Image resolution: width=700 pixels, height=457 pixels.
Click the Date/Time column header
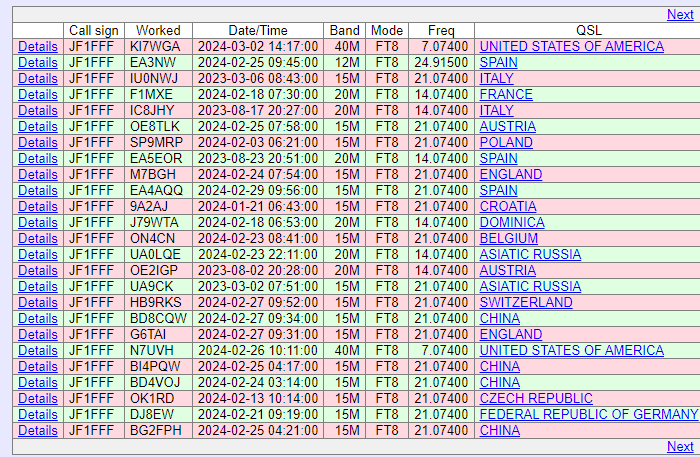(x=258, y=31)
